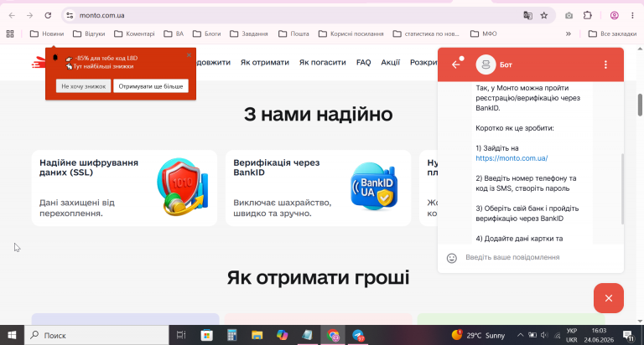Switch the УКР keyboard language indicator

click(x=571, y=335)
